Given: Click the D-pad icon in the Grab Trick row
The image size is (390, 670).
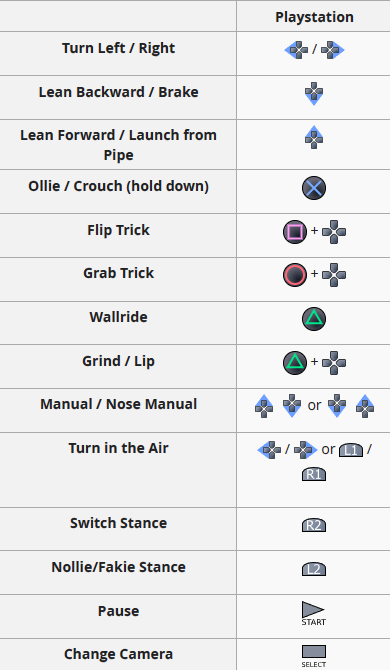Looking at the screenshot, I should [334, 275].
